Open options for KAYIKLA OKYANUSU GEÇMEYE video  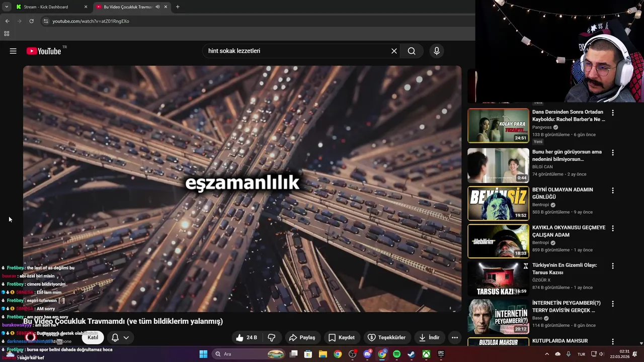[612, 228]
